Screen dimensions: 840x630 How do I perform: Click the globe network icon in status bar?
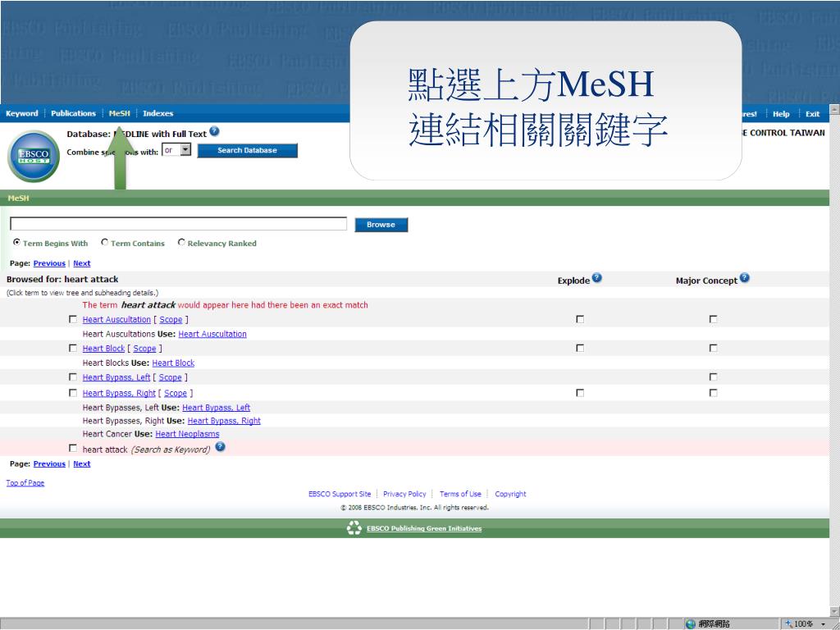(691, 624)
